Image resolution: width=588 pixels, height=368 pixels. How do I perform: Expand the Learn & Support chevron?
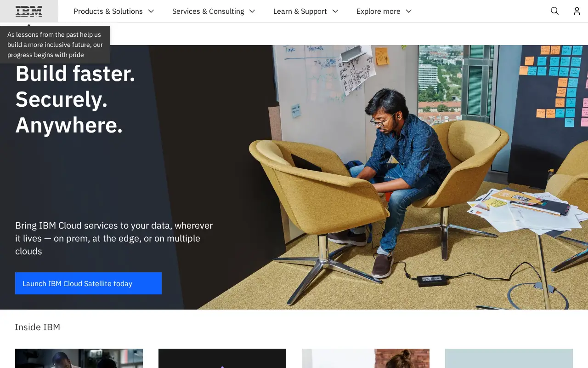pyautogui.click(x=335, y=11)
